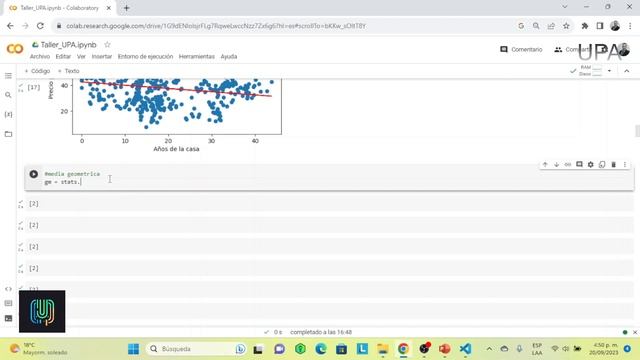This screenshot has width=640, height=360.
Task: Open more cell actions menu
Action: (x=625, y=164)
